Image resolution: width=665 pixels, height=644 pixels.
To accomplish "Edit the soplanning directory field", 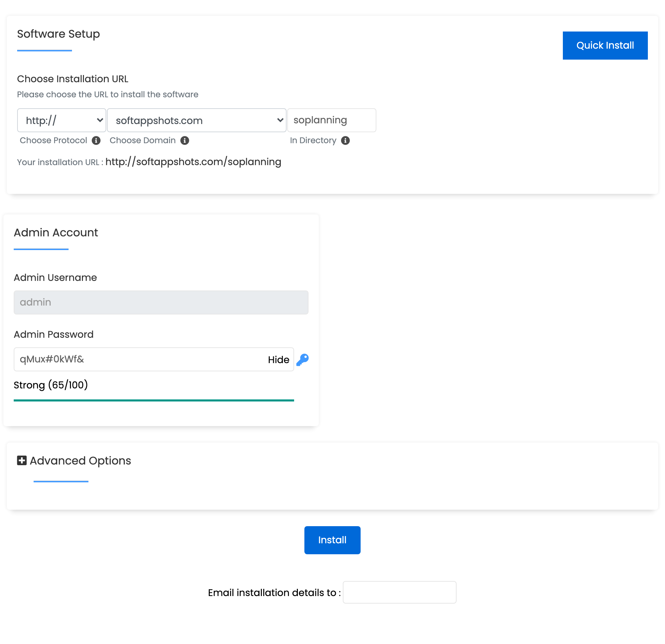I will (x=331, y=120).
